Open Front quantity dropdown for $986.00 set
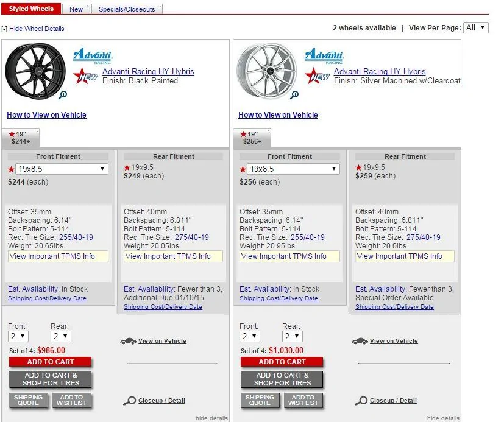504x422 pixels. [x=18, y=336]
